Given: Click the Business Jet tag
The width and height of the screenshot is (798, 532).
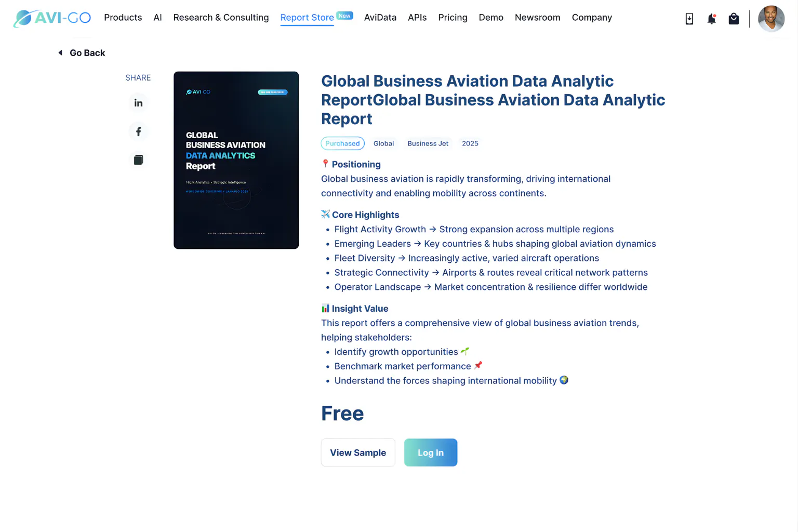Looking at the screenshot, I should (428, 143).
